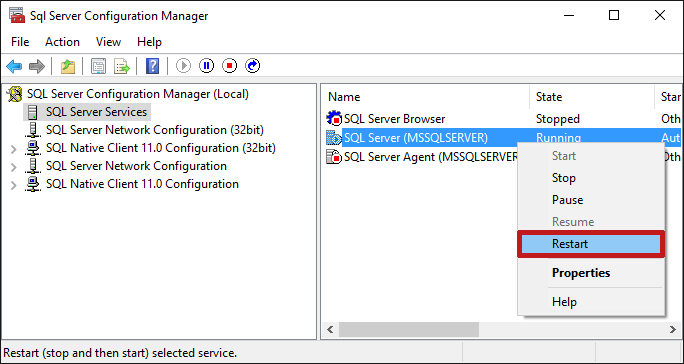Click the SQL Server (MSSQLSERVER) service icon

point(334,138)
